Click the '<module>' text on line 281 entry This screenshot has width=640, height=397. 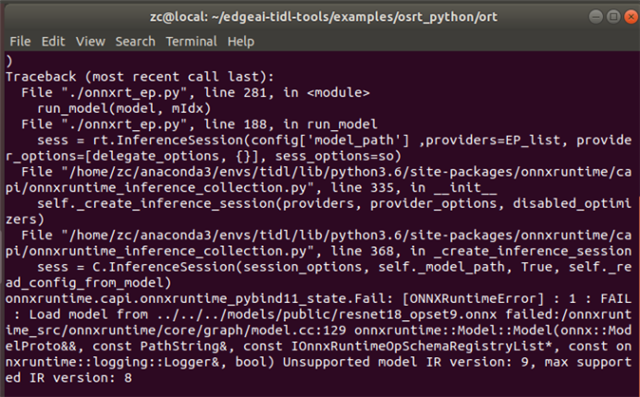tap(338, 93)
